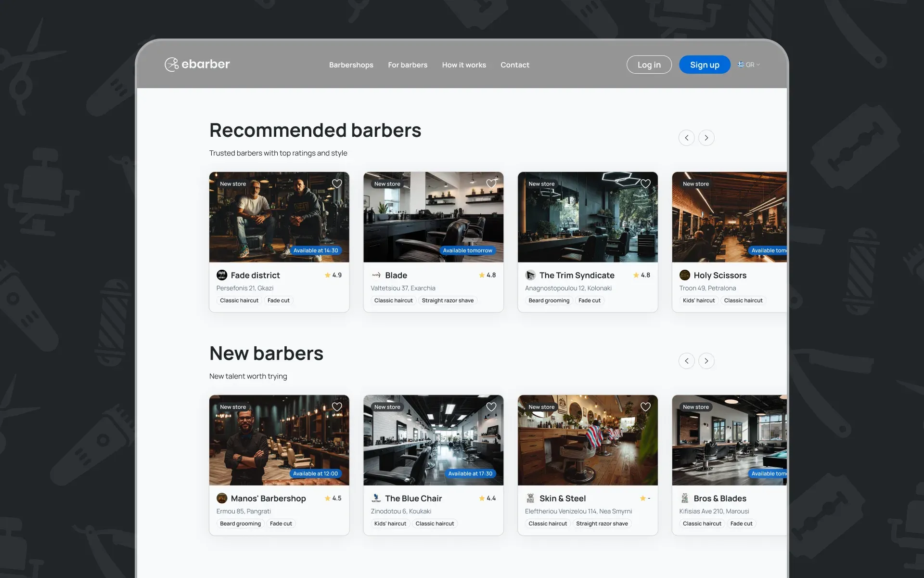Click Blade's Straight razor shave tag
Viewport: 924px width, 578px height.
(448, 301)
